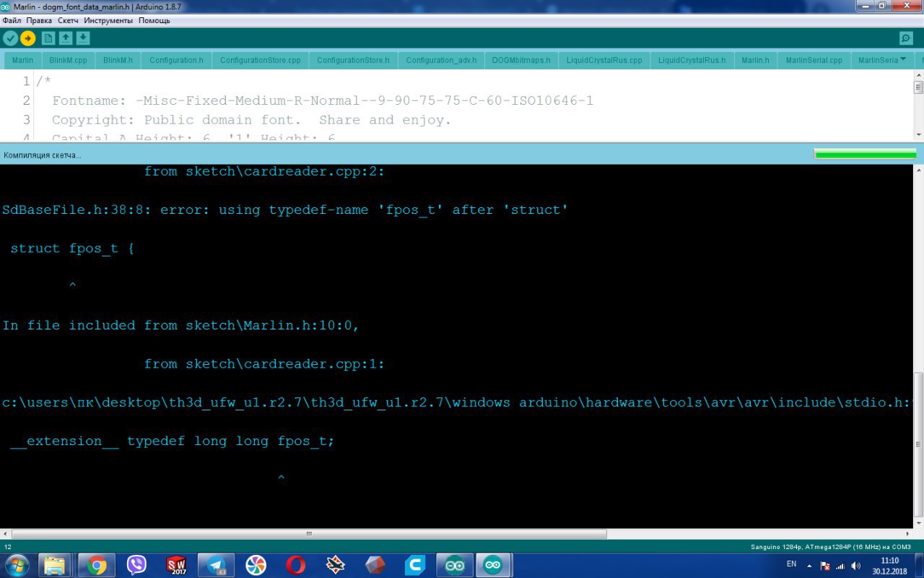Click the '__extension__ typedef long long fpos_t;' line
Image resolution: width=924 pixels, height=578 pixels.
pyautogui.click(x=173, y=441)
